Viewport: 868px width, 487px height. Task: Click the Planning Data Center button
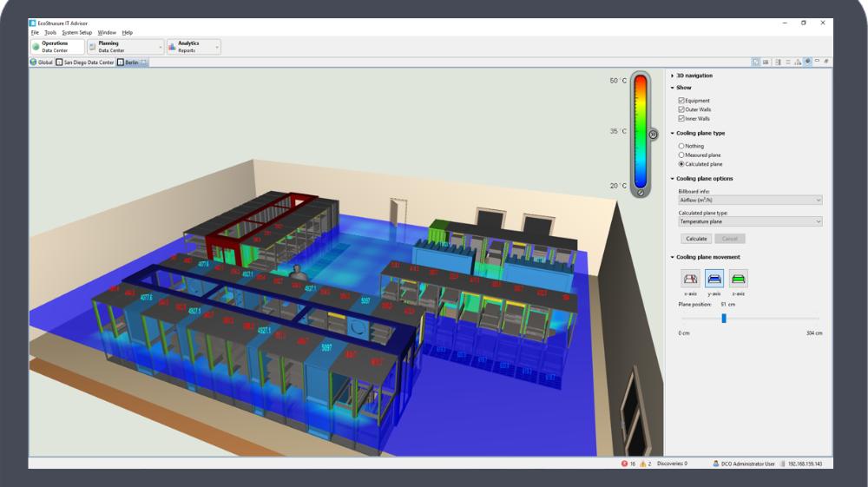point(126,47)
